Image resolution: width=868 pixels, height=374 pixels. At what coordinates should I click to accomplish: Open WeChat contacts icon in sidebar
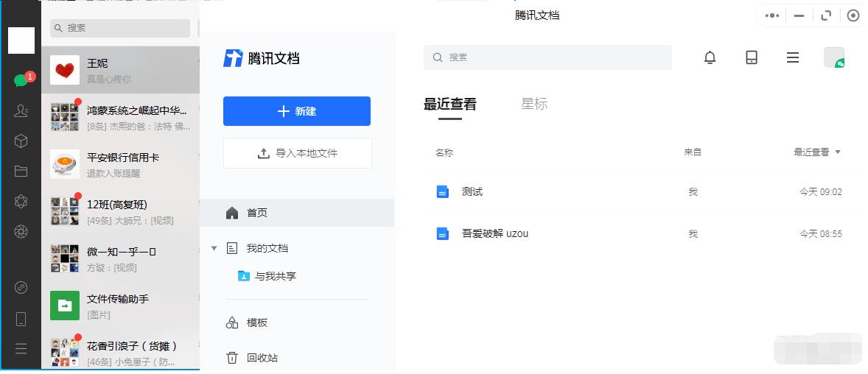(x=21, y=111)
